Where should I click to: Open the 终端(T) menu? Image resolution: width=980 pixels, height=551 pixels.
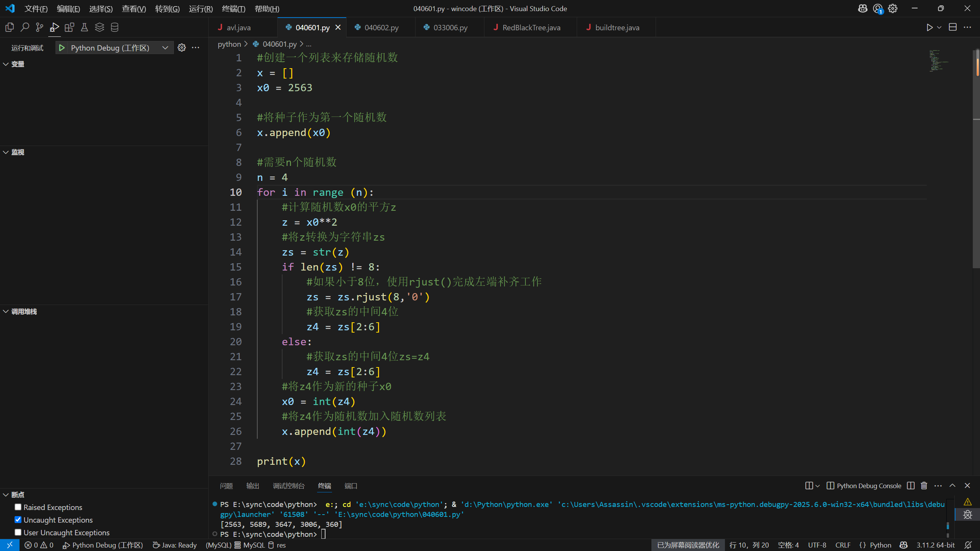233,8
